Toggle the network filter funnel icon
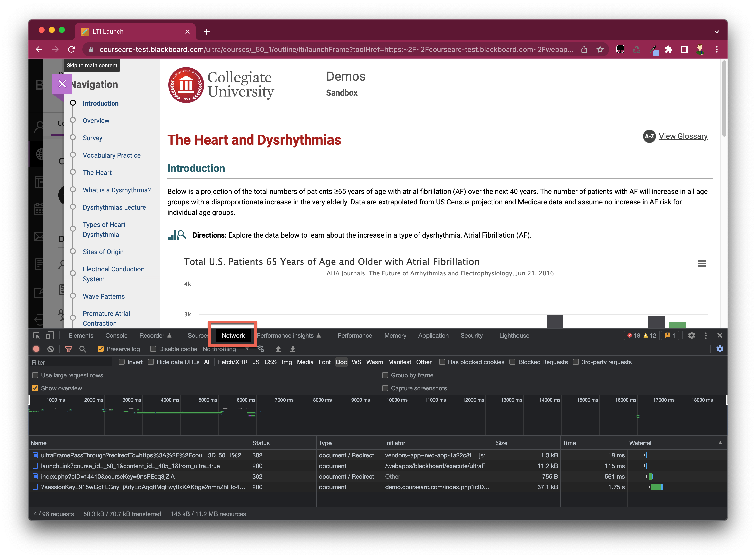 69,349
